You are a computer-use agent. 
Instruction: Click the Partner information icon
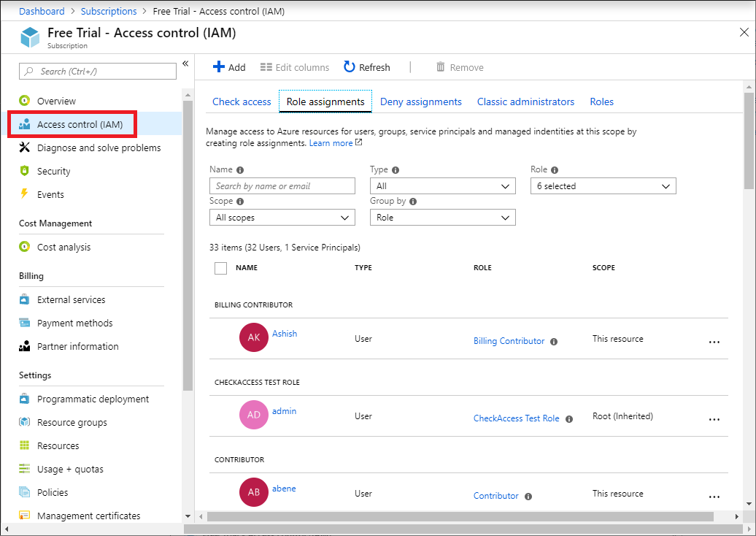[25, 346]
